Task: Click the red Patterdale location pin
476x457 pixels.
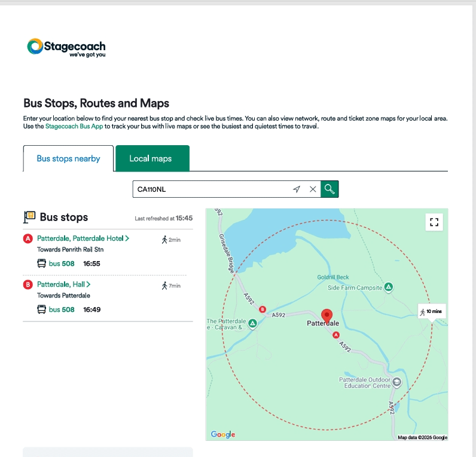Action: (327, 315)
